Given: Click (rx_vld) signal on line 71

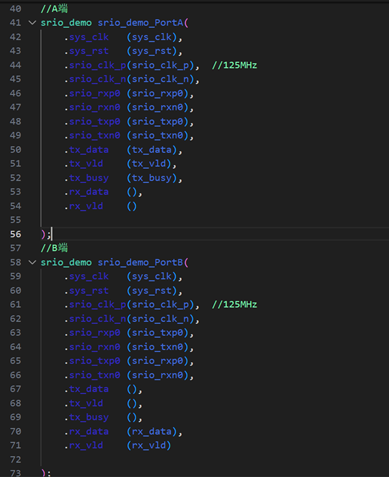Looking at the screenshot, I should pos(149,445).
